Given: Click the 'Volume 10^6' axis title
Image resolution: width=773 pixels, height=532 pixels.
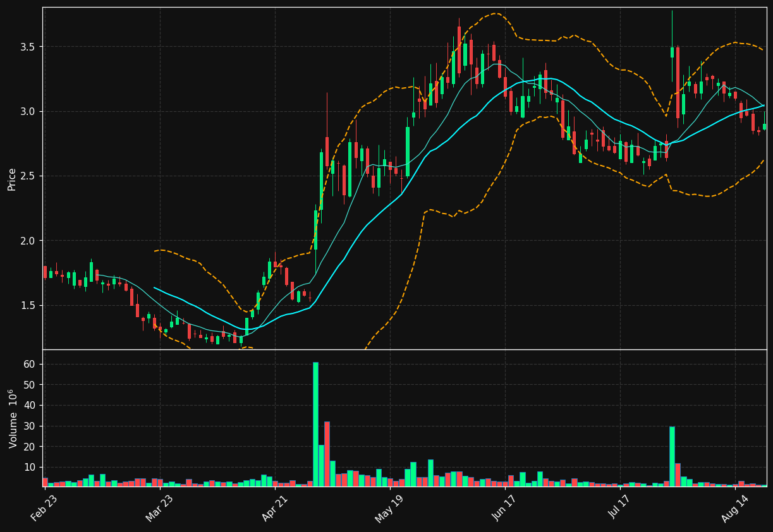Looking at the screenshot, I should (x=13, y=419).
